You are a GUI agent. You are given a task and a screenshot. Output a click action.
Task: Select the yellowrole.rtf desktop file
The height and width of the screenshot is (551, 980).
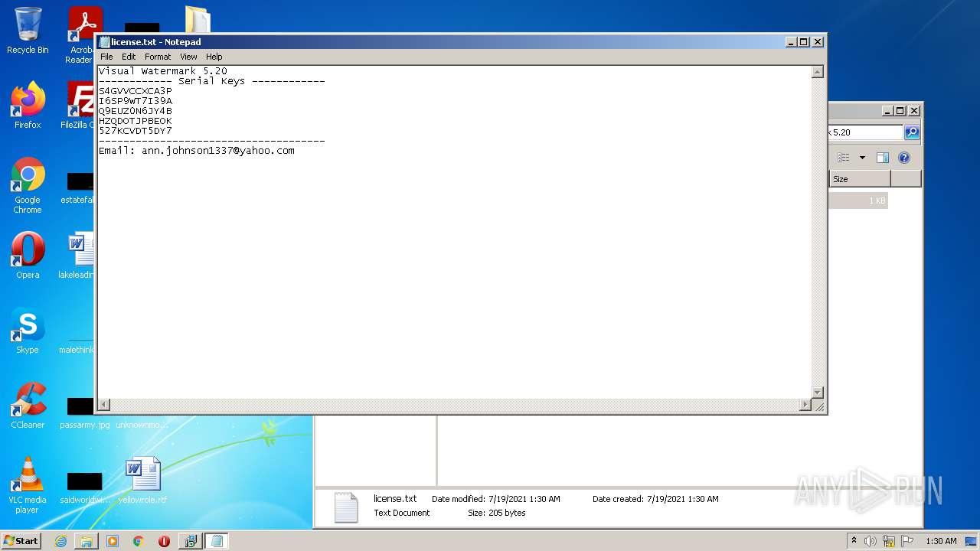coord(142,481)
